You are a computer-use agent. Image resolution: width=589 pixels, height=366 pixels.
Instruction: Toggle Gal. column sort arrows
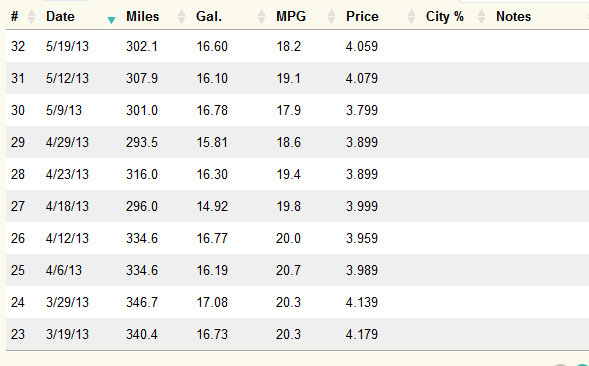pyautogui.click(x=261, y=17)
